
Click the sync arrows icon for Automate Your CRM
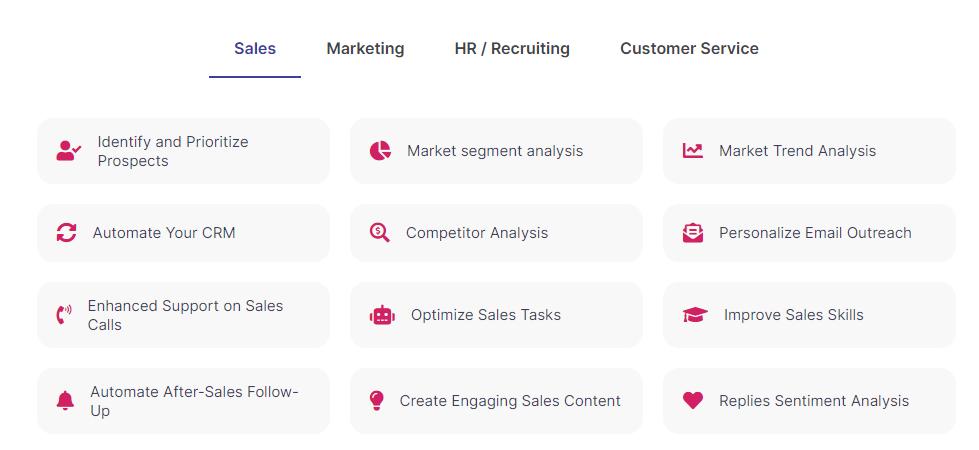point(66,233)
